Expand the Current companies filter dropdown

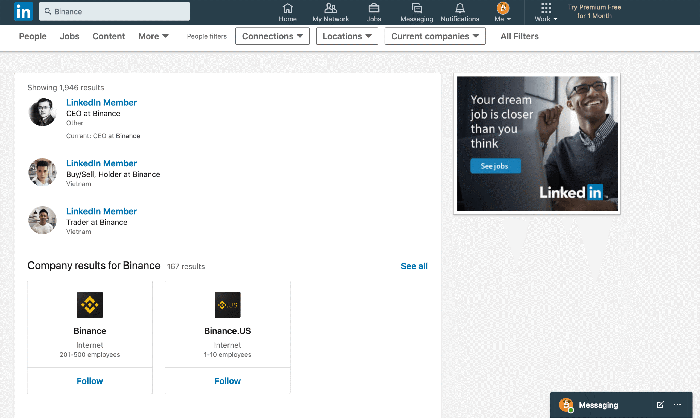pyautogui.click(x=435, y=36)
